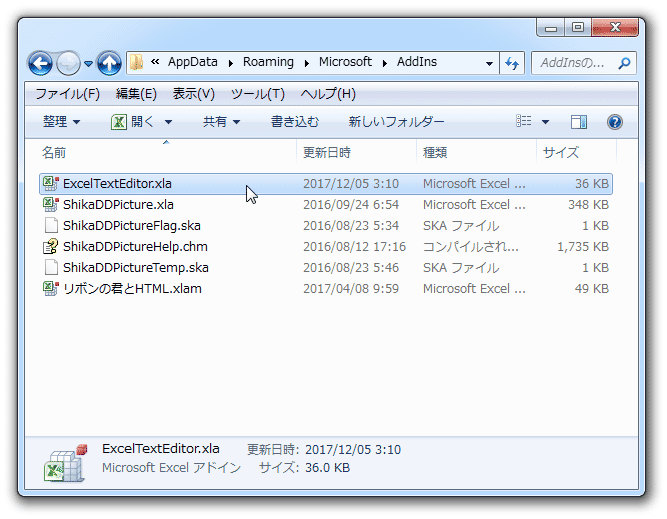667x519 pixels.
Task: Select ShikaDDPictureHelp.chm file name
Action: tap(135, 247)
